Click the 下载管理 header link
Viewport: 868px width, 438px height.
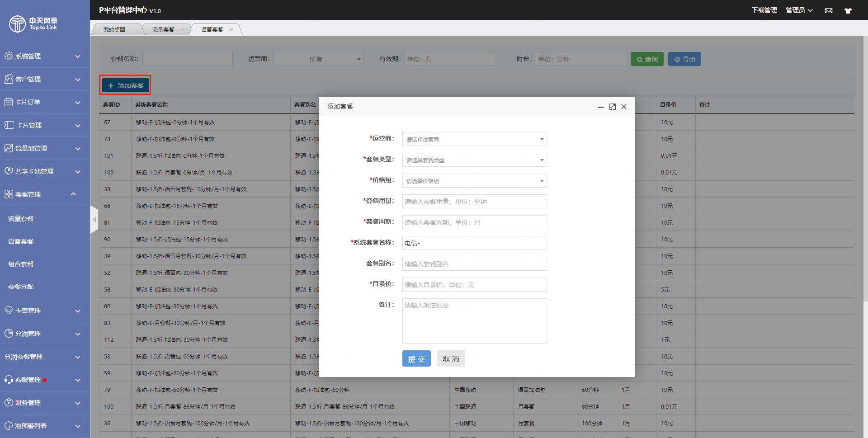764,10
